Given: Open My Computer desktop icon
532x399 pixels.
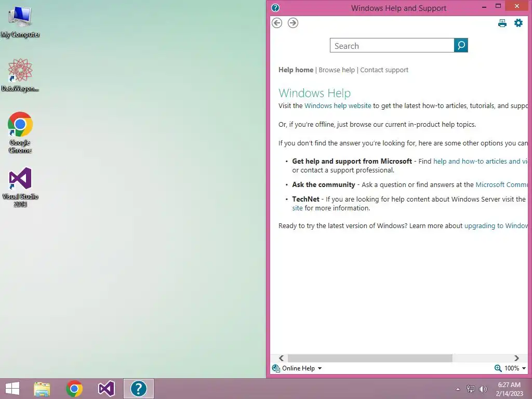Looking at the screenshot, I should pos(20,22).
